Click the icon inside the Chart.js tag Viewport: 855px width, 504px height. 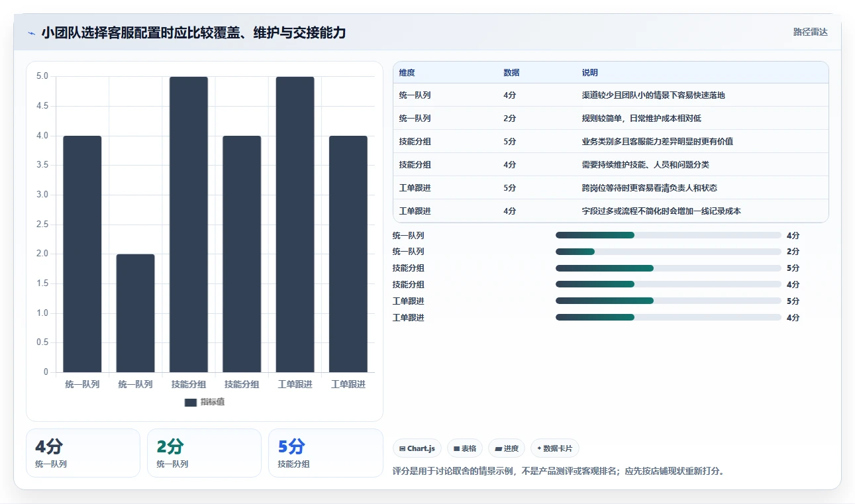pyautogui.click(x=402, y=449)
